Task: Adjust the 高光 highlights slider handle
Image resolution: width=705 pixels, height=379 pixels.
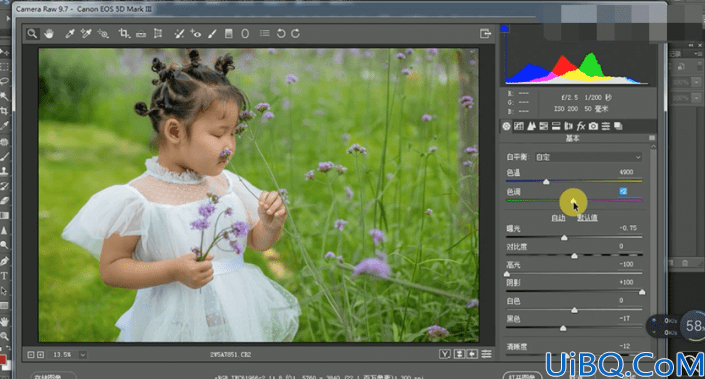Action: [x=507, y=273]
